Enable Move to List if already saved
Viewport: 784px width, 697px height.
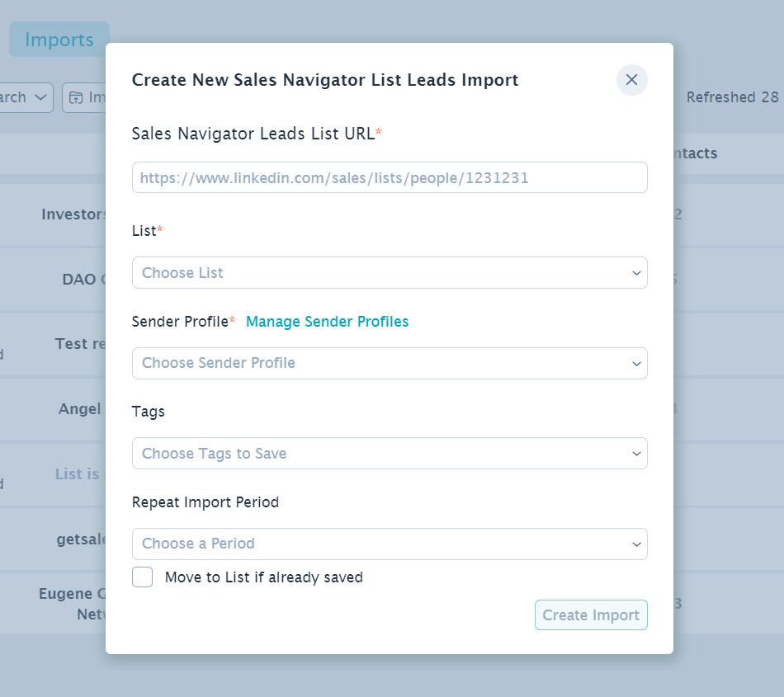pos(143,577)
